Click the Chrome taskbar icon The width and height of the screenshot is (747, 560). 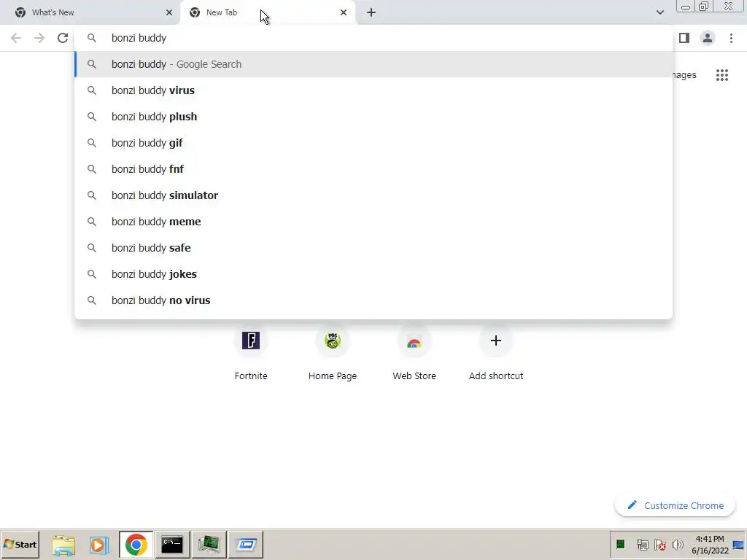pos(136,544)
